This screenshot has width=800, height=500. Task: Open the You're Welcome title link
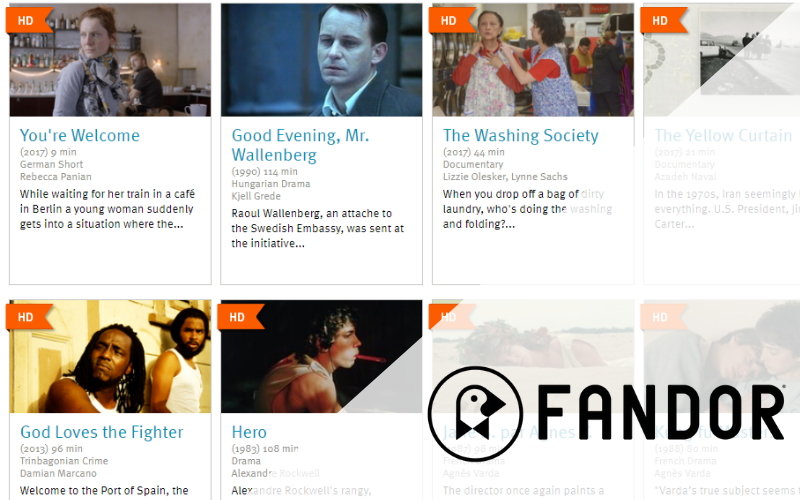coord(80,135)
